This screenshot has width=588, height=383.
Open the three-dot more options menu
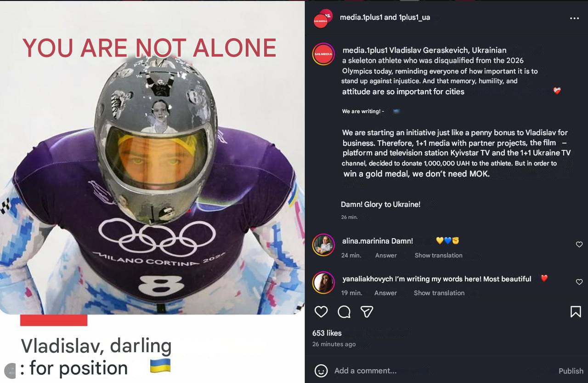574,18
